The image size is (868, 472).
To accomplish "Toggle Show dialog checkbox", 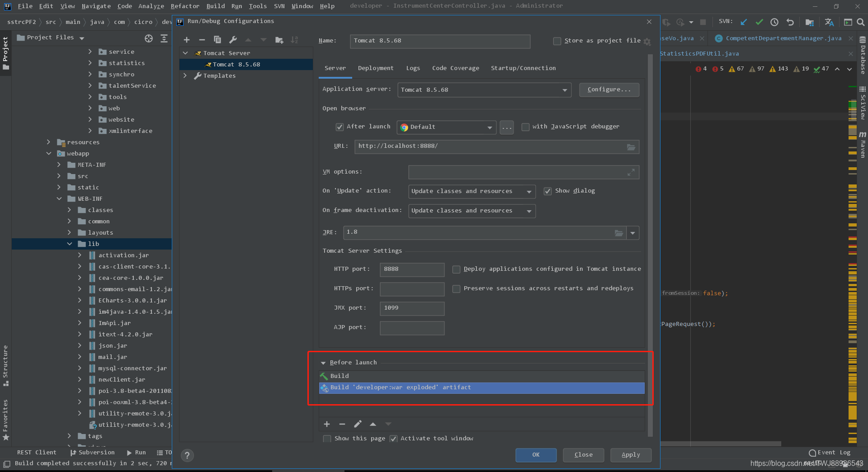I will point(547,191).
